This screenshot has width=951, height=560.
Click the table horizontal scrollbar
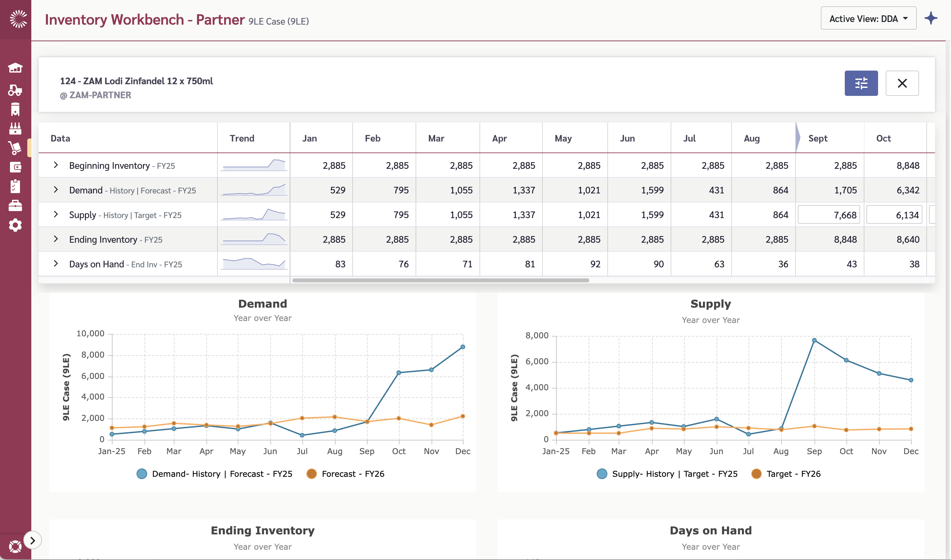(441, 280)
